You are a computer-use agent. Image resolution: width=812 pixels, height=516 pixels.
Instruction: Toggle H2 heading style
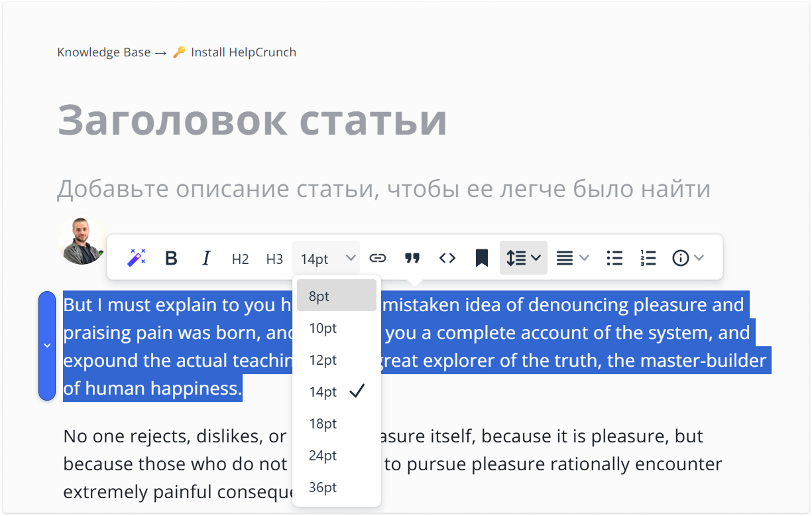[240, 259]
